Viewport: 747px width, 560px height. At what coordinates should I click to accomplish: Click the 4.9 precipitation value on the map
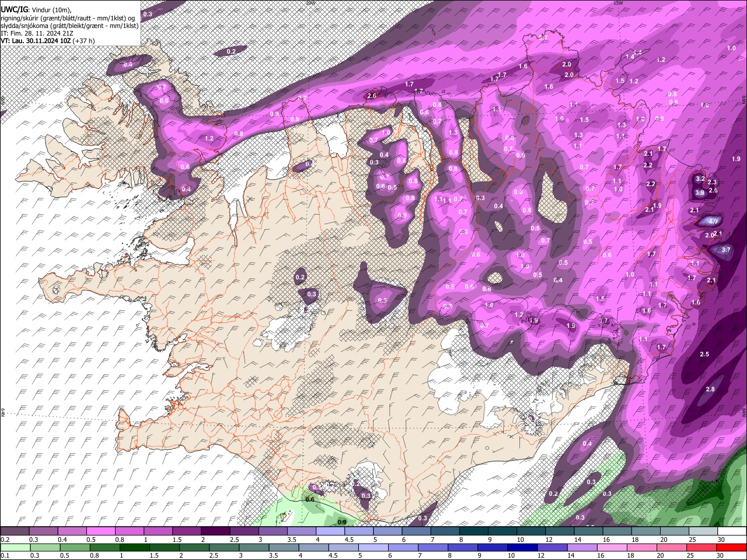713,221
